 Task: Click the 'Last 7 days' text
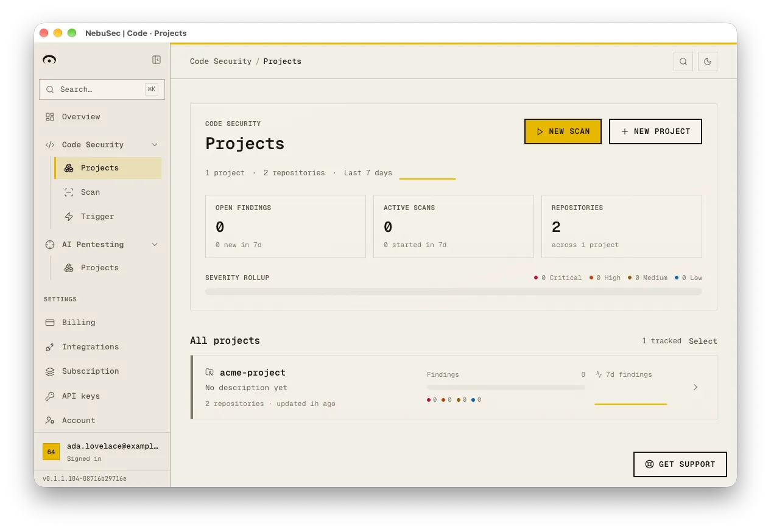click(x=368, y=173)
